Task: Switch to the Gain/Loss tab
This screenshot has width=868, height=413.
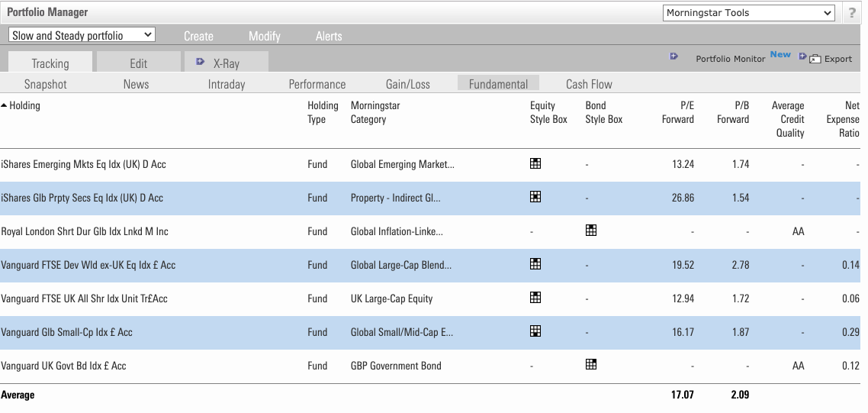Action: tap(407, 84)
